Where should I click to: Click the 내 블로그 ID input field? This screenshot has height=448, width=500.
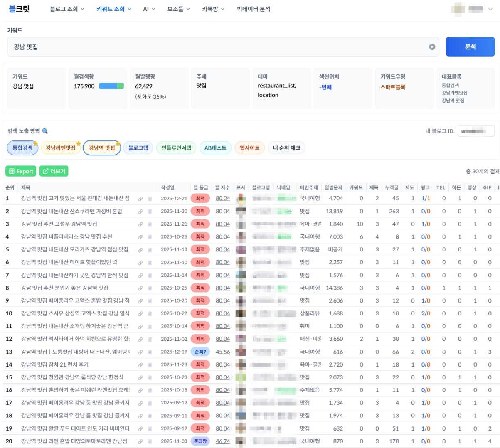point(476,131)
